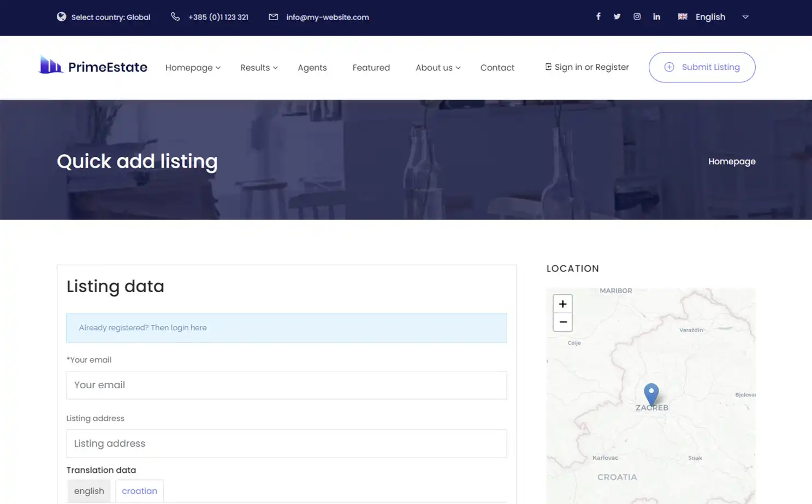This screenshot has height=504, width=812.
Task: Open the LinkedIn page
Action: [656, 16]
